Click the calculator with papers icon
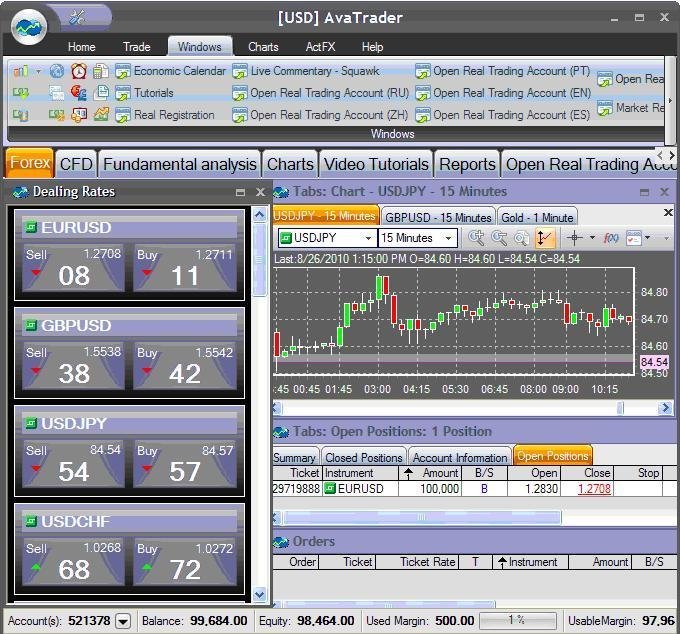The image size is (680, 634). (101, 71)
